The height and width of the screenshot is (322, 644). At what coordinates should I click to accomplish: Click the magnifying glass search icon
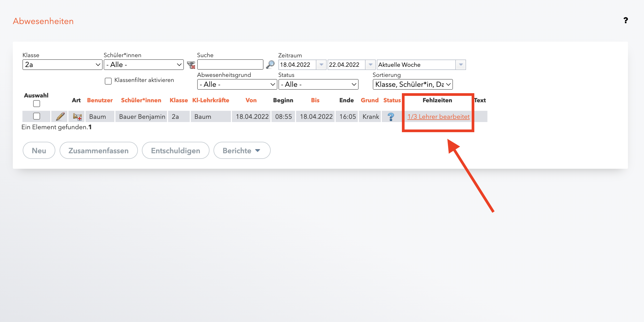coord(270,65)
